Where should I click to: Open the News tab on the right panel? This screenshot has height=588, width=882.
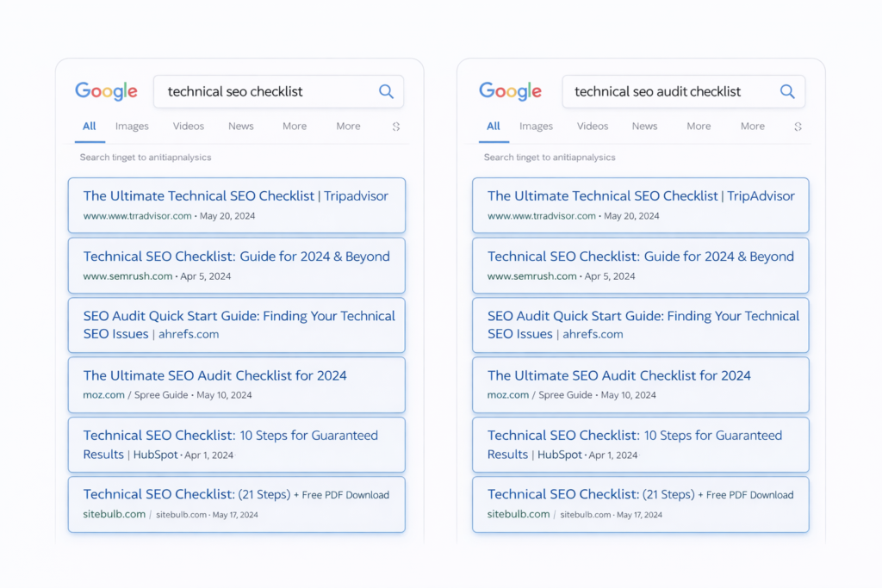644,126
